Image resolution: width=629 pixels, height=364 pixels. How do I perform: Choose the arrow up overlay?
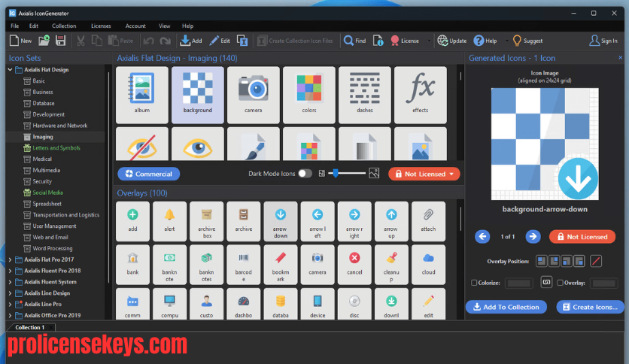[x=391, y=221]
